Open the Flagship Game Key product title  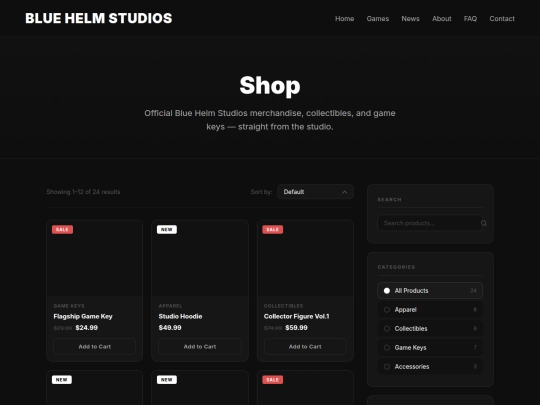pos(83,316)
